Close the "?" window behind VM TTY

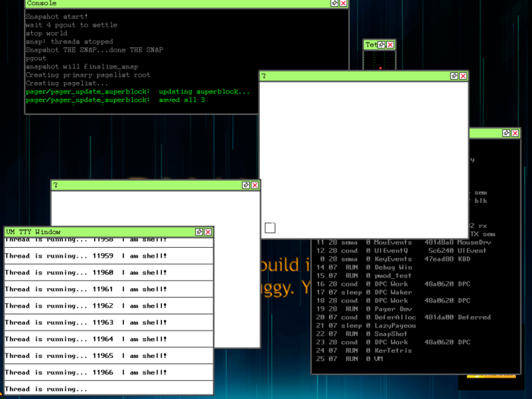click(255, 185)
